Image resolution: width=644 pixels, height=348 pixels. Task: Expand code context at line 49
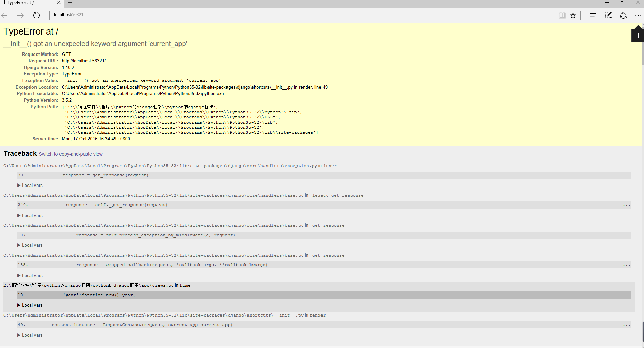(627, 325)
